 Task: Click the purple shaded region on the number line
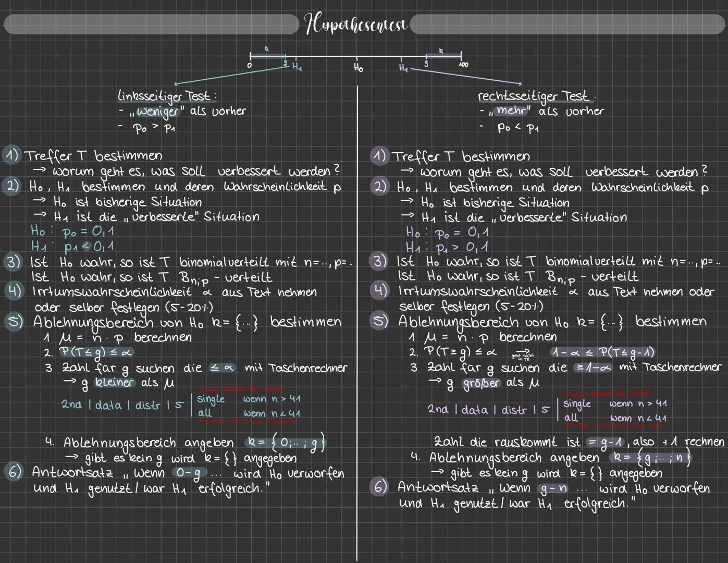click(443, 56)
